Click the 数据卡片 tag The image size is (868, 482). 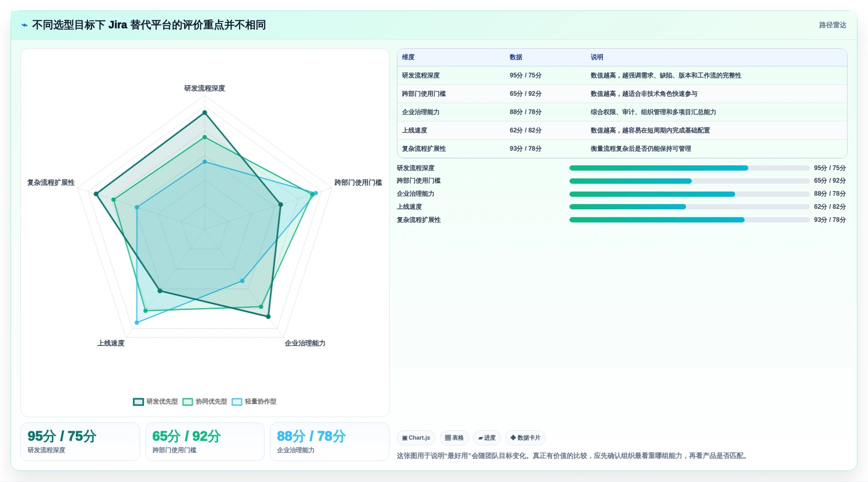pyautogui.click(x=526, y=438)
